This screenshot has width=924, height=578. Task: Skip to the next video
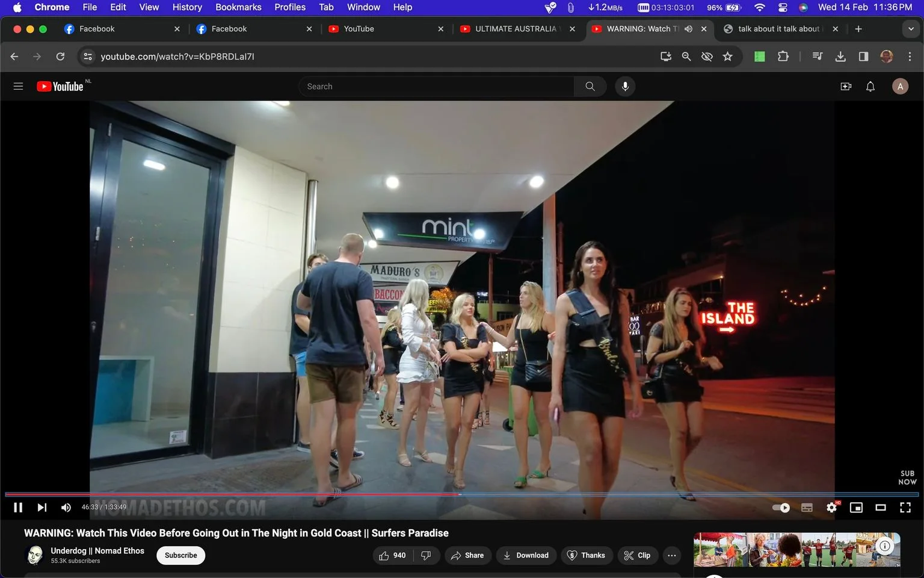click(x=42, y=508)
